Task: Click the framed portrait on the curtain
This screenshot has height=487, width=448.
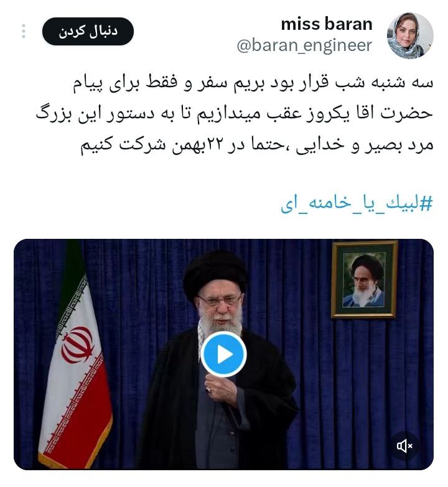Action: coord(364,279)
